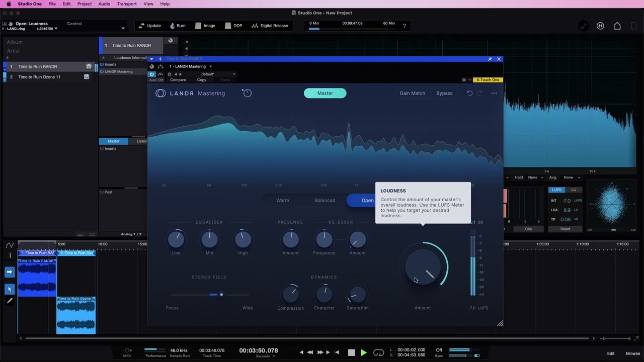Viewport: 644px width, 362px height.
Task: Open the project selector dropdown arrow
Action: [123, 28]
